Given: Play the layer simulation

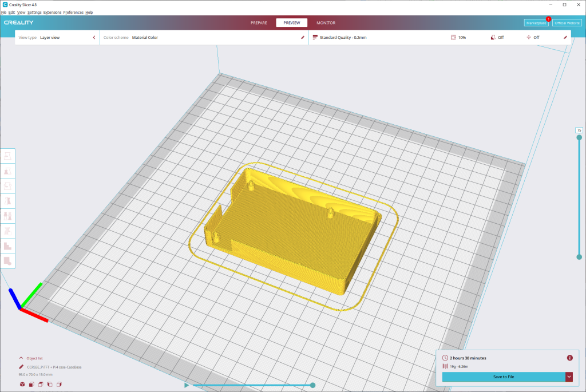Looking at the screenshot, I should (x=187, y=385).
